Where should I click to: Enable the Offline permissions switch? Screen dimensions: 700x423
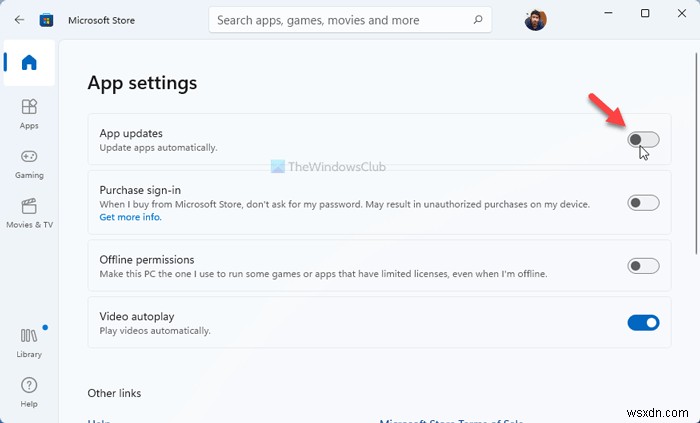point(643,266)
